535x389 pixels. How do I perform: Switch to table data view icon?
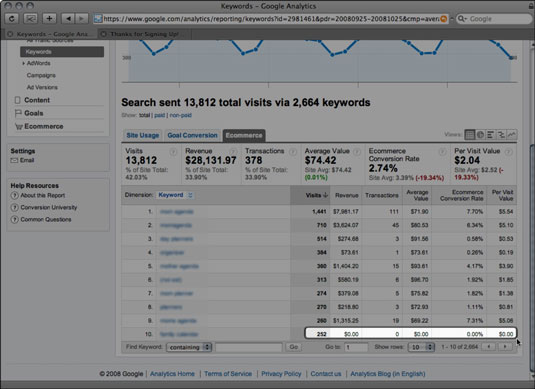[x=469, y=135]
